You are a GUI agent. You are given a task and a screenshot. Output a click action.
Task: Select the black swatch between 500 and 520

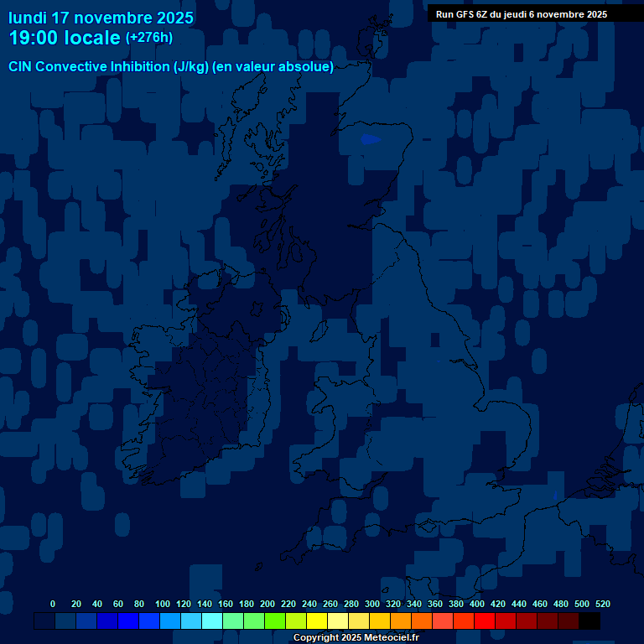(589, 621)
